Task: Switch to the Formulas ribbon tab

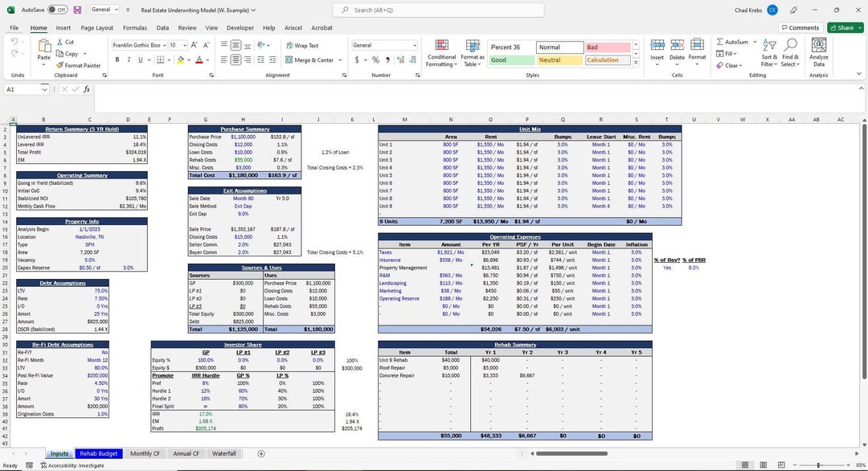Action: click(134, 27)
